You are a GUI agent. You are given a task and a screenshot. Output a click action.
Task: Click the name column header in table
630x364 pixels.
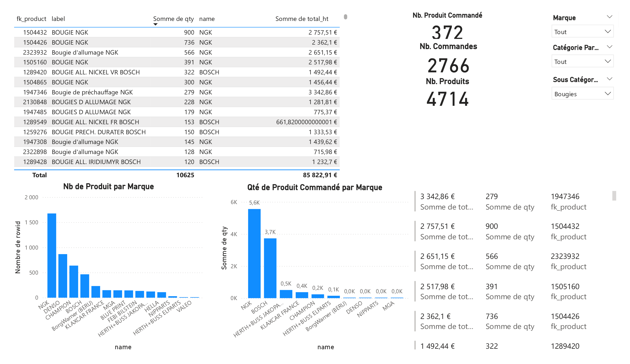pyautogui.click(x=207, y=19)
